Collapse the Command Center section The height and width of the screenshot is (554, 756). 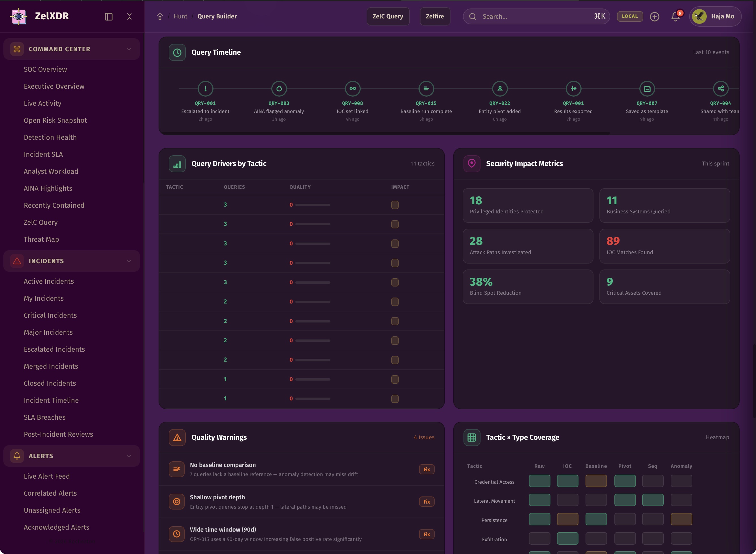[129, 49]
